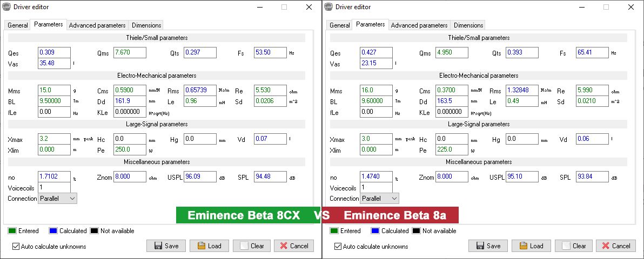
Task: Click SPL field showing 94.48
Action: [x=270, y=176]
